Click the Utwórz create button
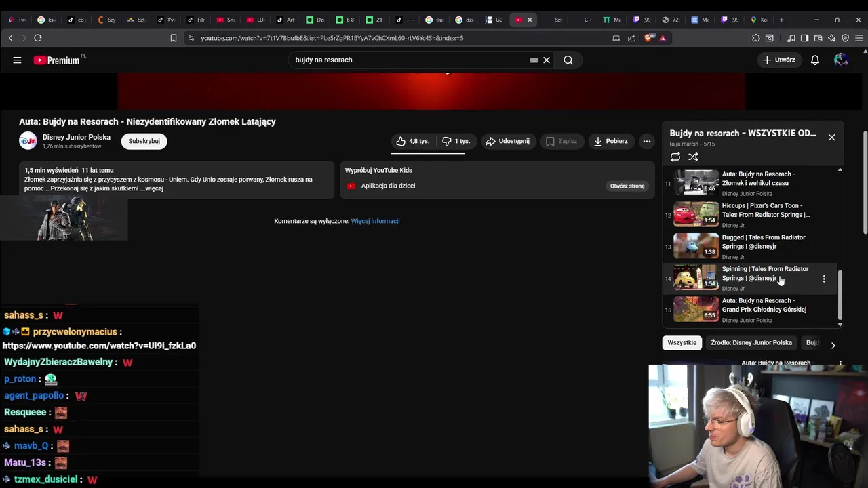 coord(778,60)
